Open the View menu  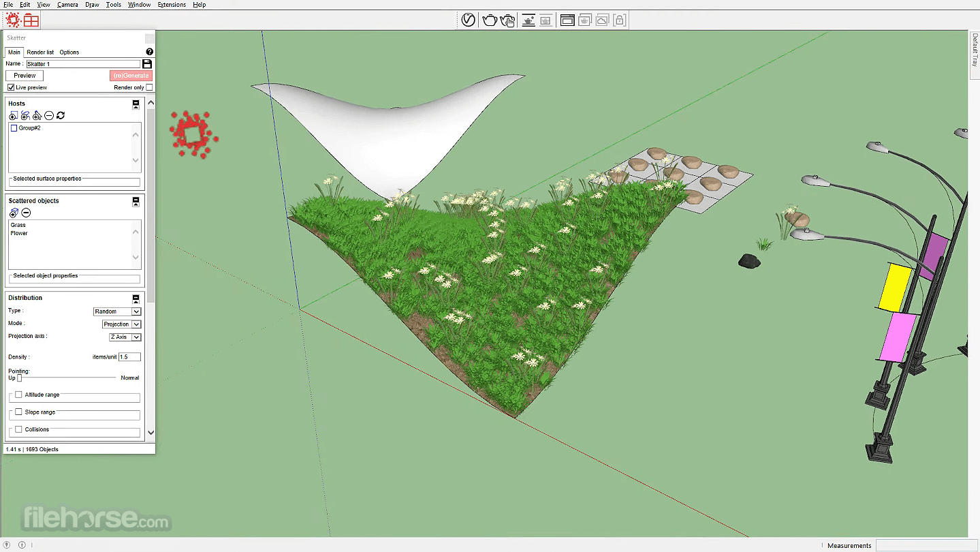point(44,5)
